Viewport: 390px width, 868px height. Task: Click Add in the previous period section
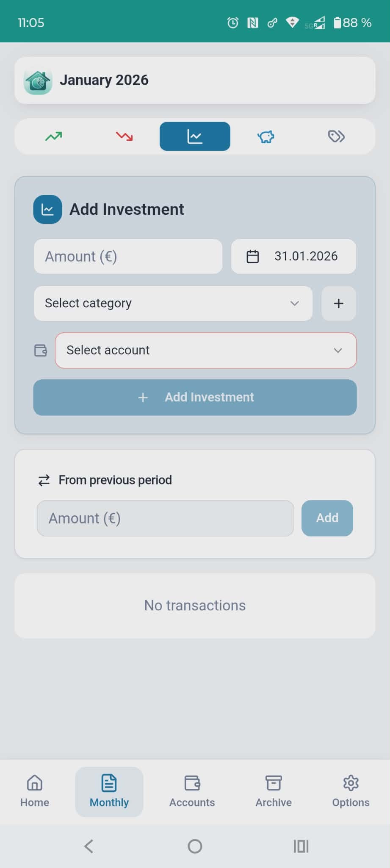326,518
